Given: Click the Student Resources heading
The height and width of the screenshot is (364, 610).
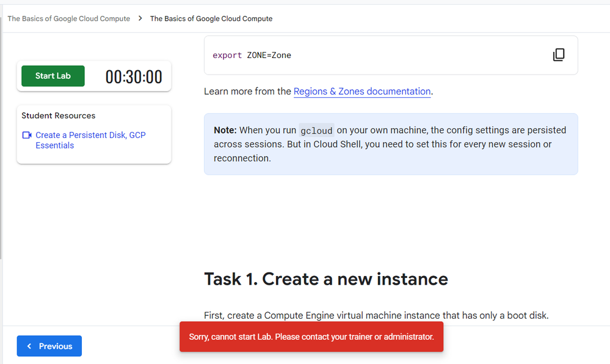Looking at the screenshot, I should click(59, 115).
